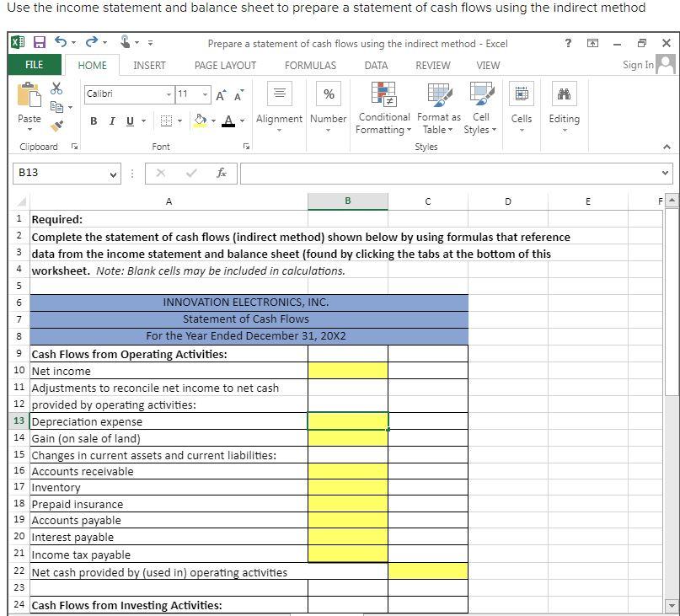Open Conditional Formatting options
This screenshot has width=680, height=616.
point(383,107)
